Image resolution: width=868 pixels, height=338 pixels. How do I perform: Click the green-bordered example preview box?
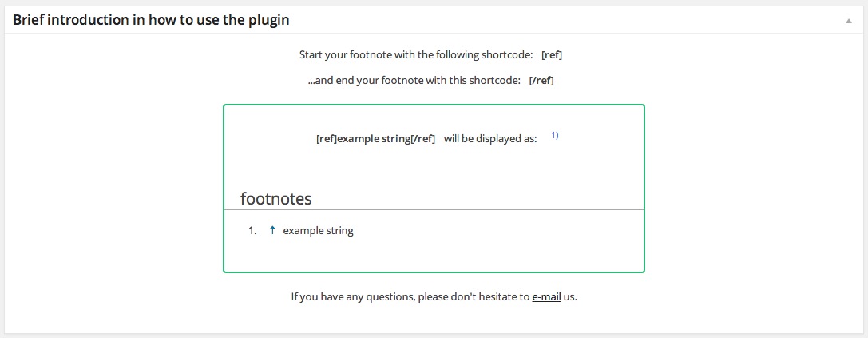(434, 189)
